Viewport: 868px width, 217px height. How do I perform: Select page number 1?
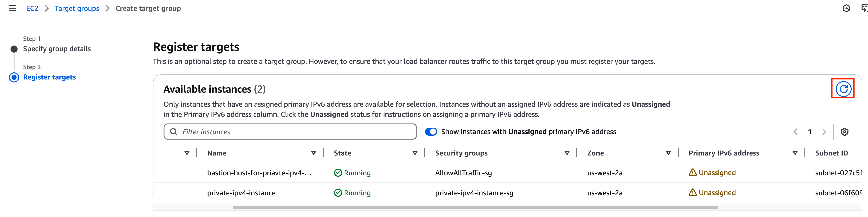810,132
